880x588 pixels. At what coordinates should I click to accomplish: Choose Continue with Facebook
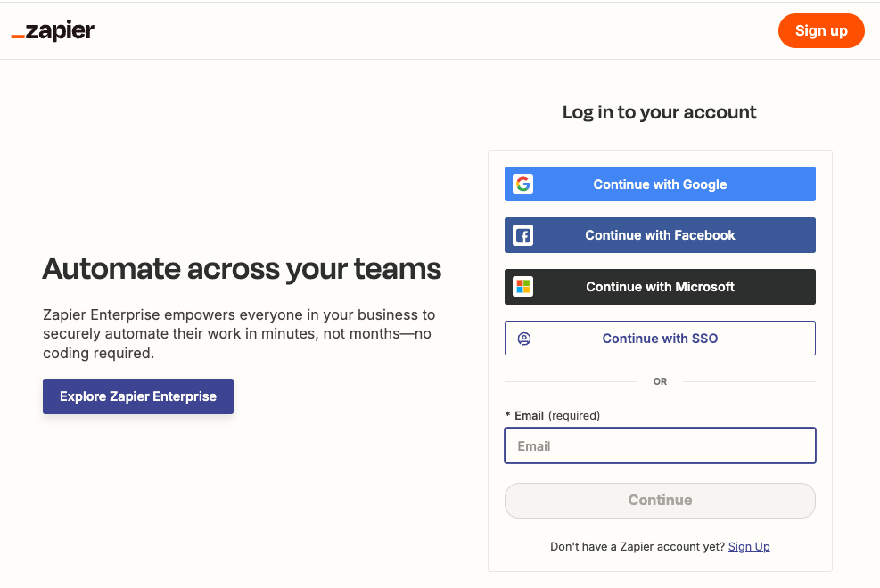pos(660,235)
